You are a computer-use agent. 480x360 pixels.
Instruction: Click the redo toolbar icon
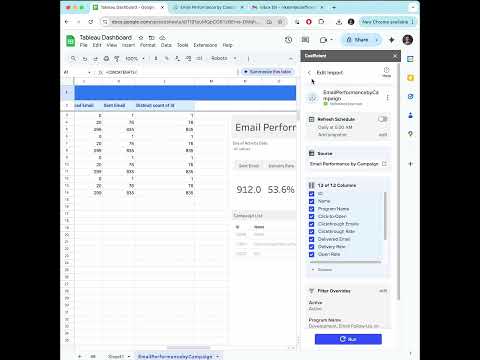tap(96, 58)
